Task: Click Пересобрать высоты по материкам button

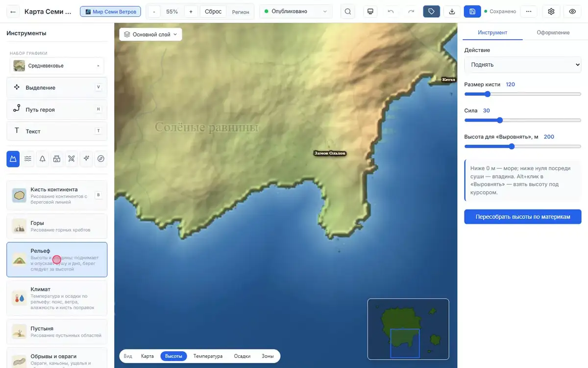Action: click(523, 216)
